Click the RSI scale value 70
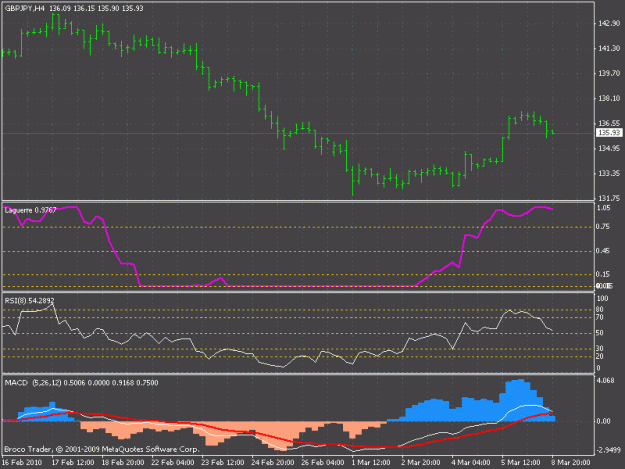 (x=600, y=318)
